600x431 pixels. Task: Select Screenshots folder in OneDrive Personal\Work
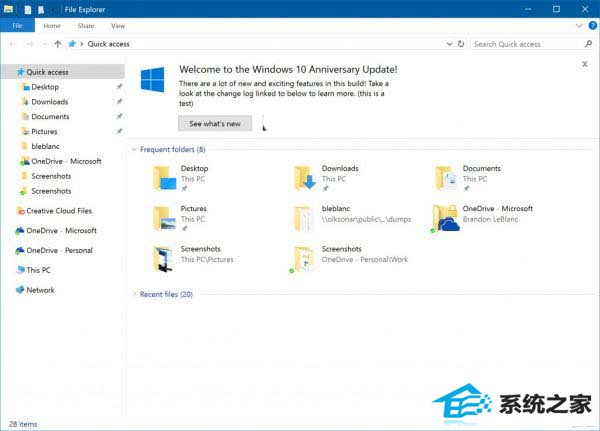tap(303, 259)
